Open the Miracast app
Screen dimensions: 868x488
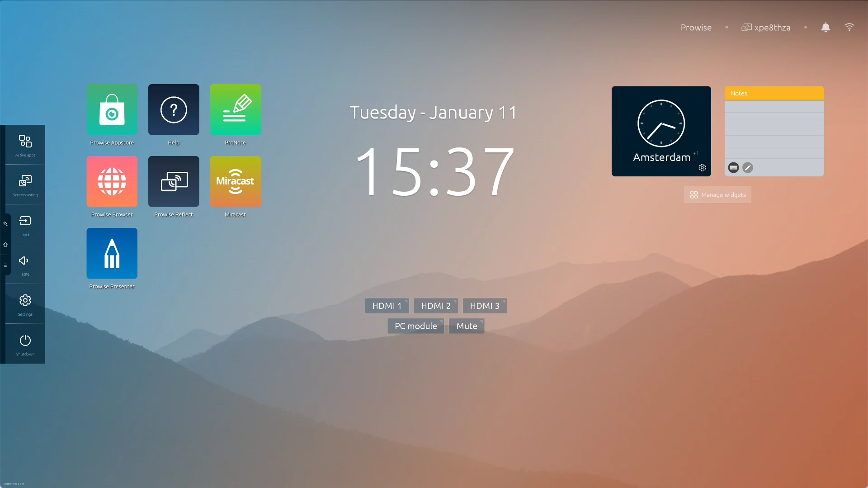[x=236, y=181]
